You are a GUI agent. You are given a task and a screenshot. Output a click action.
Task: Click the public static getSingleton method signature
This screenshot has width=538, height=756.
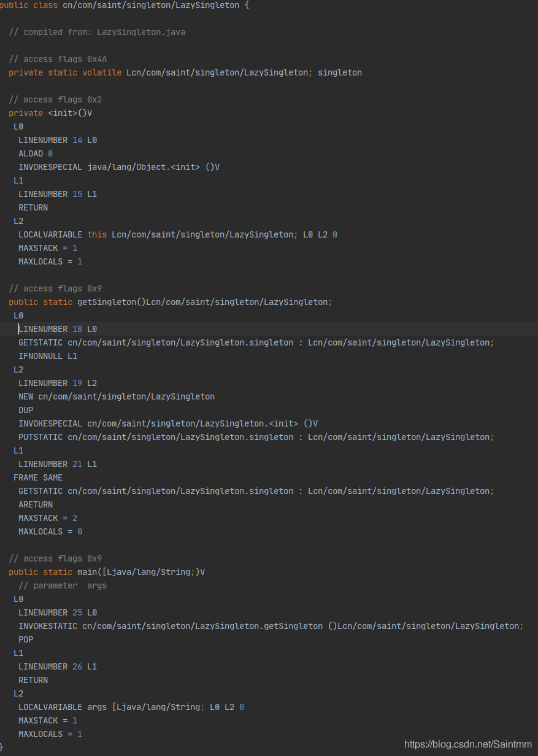click(170, 302)
